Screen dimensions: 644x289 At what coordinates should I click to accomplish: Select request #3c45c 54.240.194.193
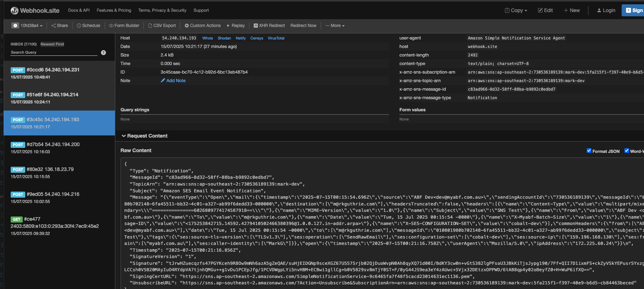[59, 123]
